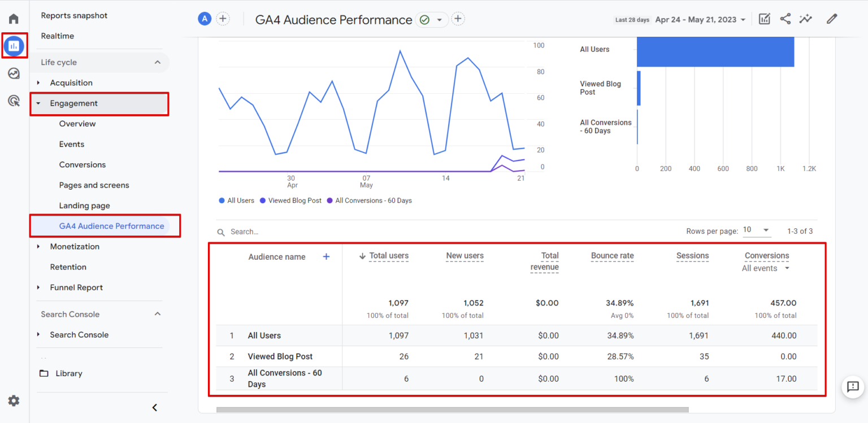The width and height of the screenshot is (868, 423).
Task: Open Admin via the gear icon
Action: 14,401
